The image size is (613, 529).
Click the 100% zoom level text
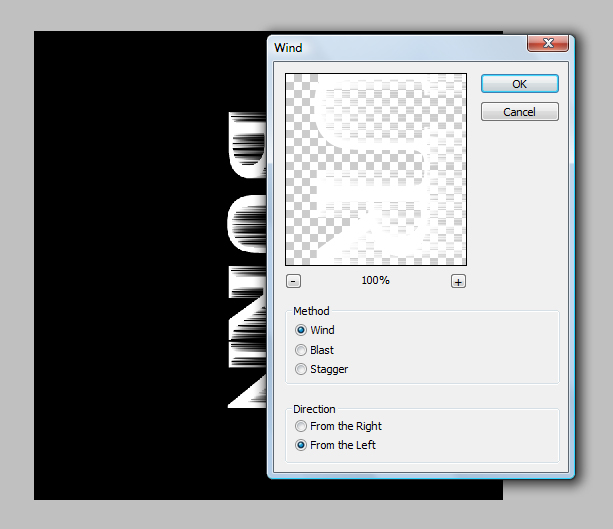point(375,280)
